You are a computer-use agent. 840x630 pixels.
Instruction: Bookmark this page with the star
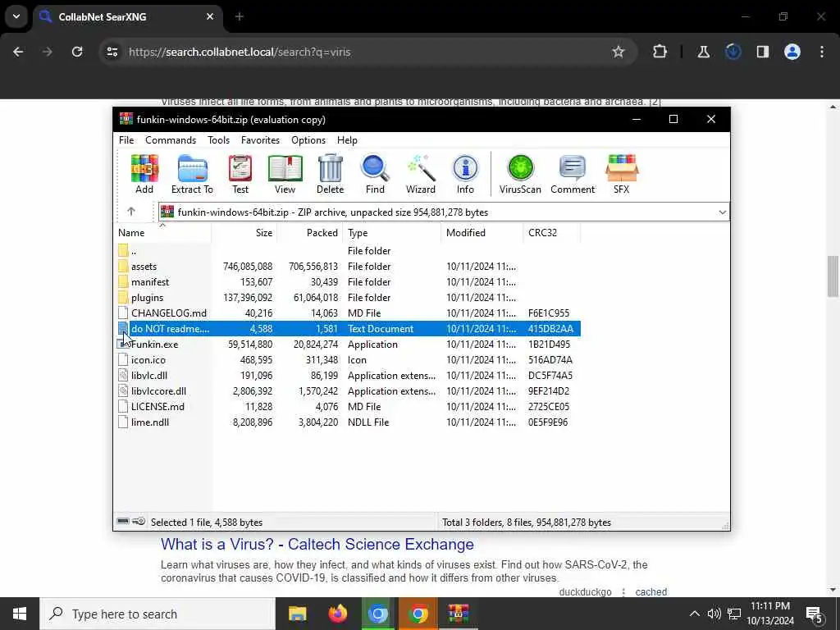tap(619, 52)
